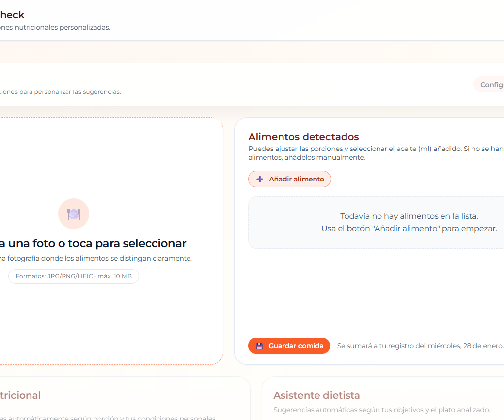Screen dimensions: 504x420
Task: Select the "toca para seleccionar" upload heading
Action: click(93, 243)
